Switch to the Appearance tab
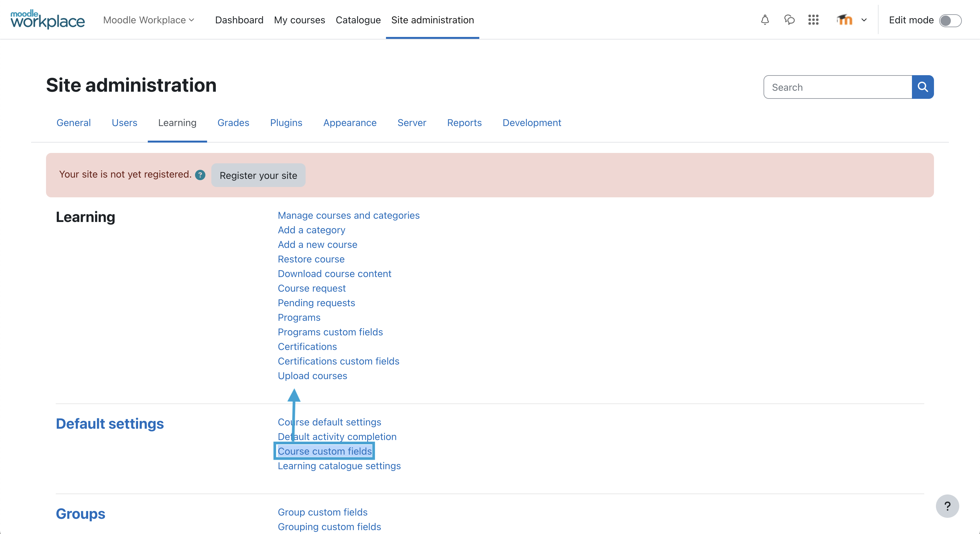The height and width of the screenshot is (534, 980). pos(350,122)
